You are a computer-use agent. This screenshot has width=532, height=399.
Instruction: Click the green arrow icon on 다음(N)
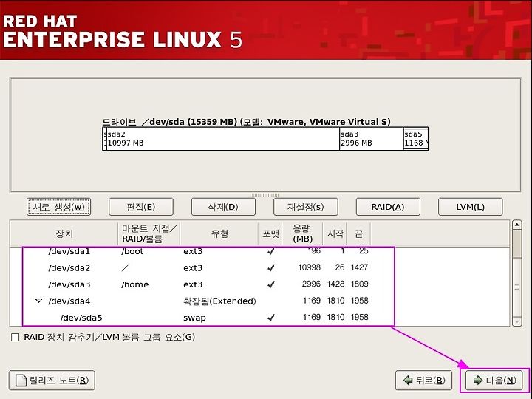478,380
